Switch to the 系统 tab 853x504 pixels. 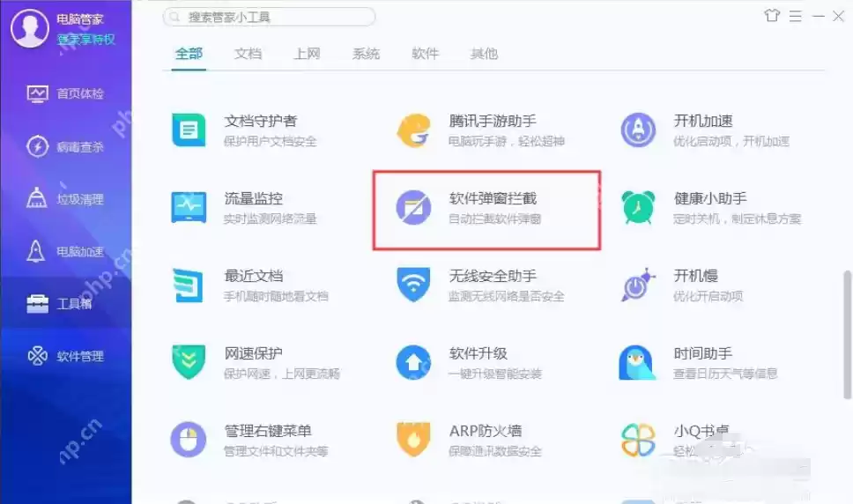(366, 54)
